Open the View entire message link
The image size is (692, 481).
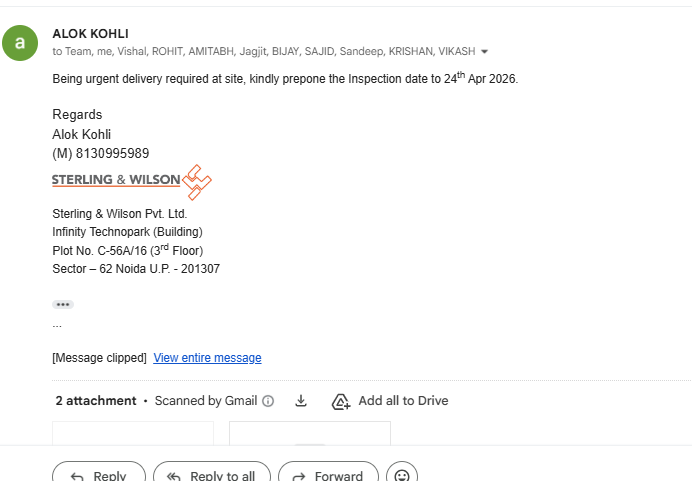207,357
